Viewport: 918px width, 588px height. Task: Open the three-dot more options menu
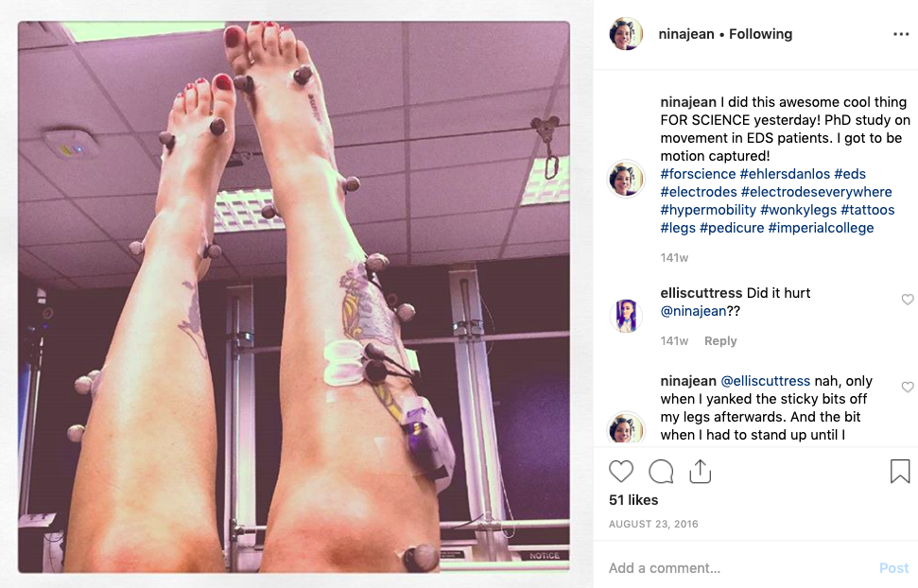coord(901,35)
